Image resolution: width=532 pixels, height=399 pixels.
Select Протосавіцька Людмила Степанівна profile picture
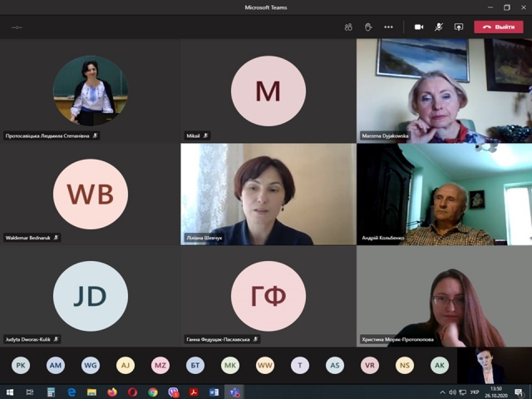[x=91, y=91]
